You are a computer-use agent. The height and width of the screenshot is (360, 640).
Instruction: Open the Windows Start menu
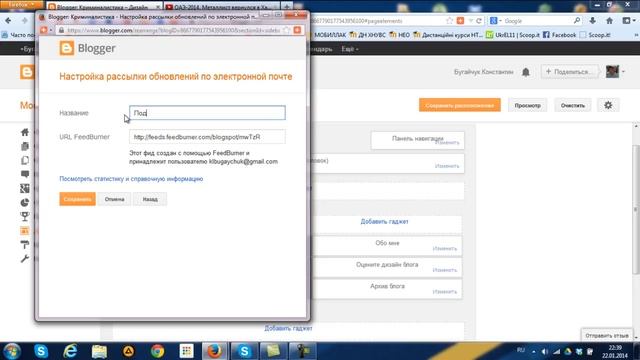12,351
